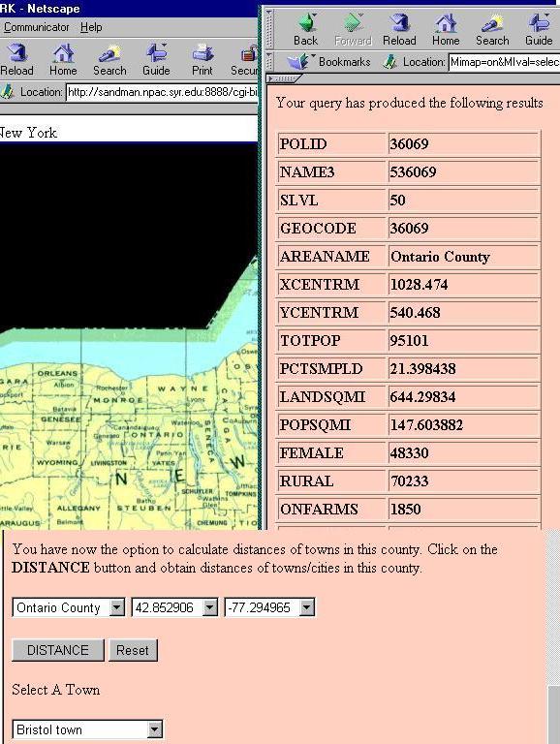Click Print icon in left browser toolbar
560x744 pixels.
point(202,53)
